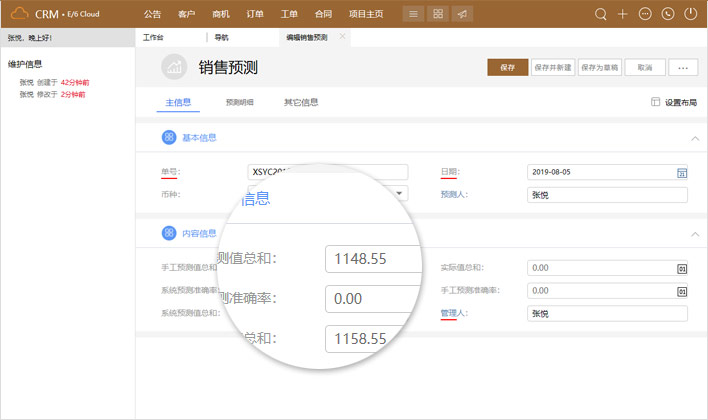Open the calendar picker in 日期 field
708x420 pixels.
tap(682, 172)
